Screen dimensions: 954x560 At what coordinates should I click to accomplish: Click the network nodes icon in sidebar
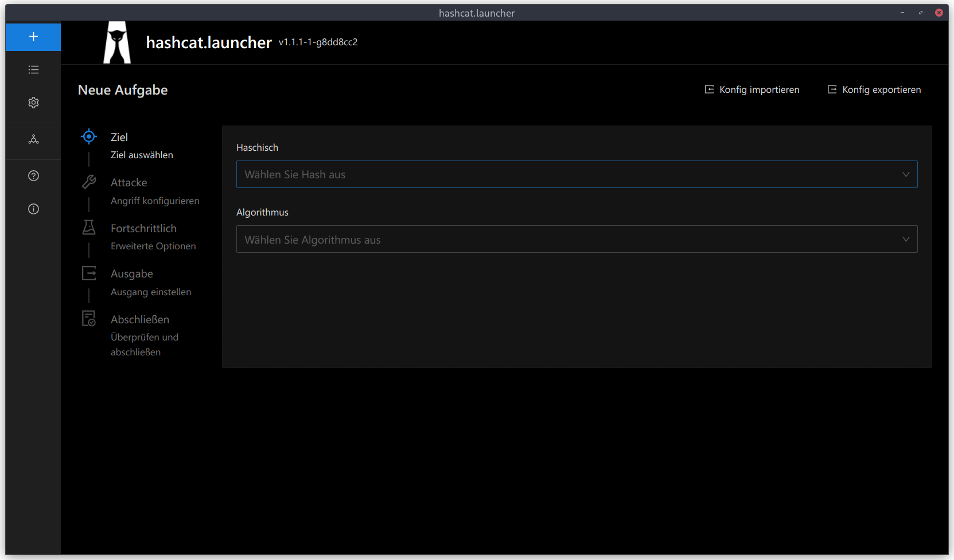[x=33, y=139]
